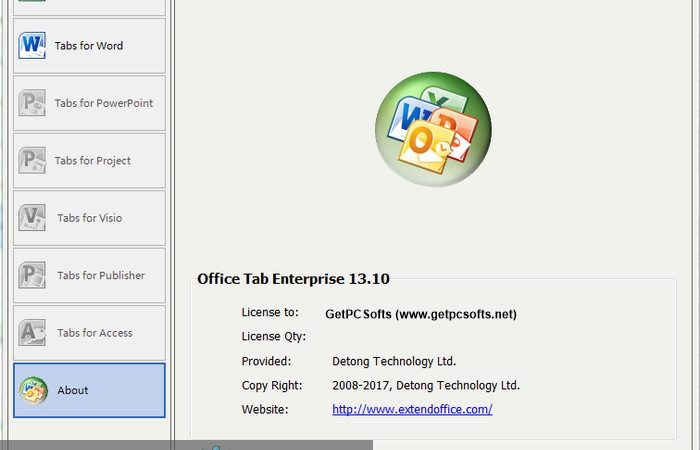Image resolution: width=700 pixels, height=450 pixels.
Task: Click the About globe icon in sidebar
Action: coord(33,391)
